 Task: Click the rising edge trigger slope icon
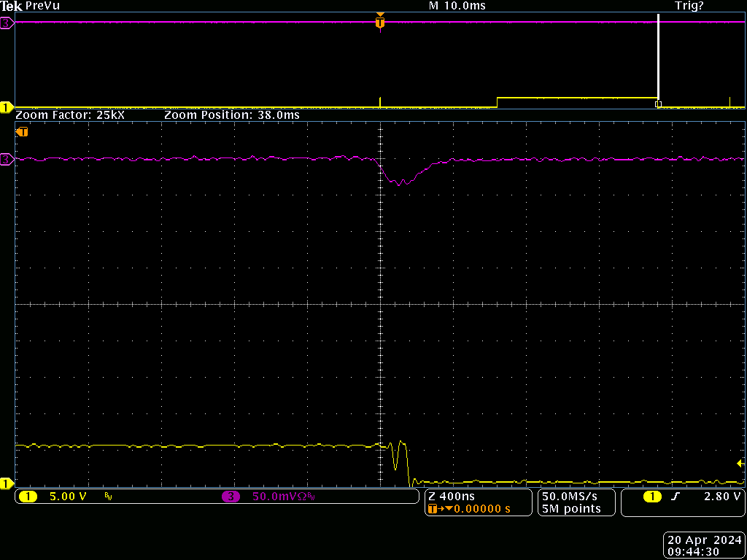click(x=673, y=497)
